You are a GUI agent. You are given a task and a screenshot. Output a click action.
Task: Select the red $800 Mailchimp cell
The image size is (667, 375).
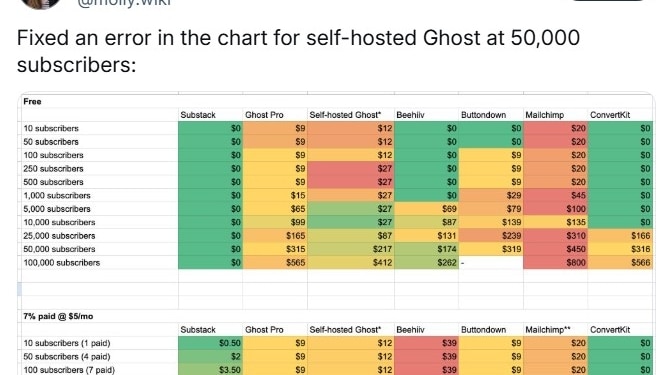556,262
